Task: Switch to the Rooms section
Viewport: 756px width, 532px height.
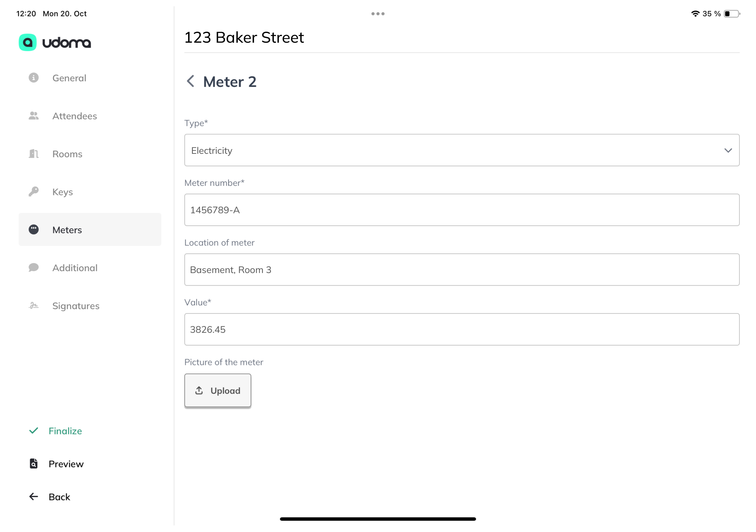Action: [x=67, y=154]
